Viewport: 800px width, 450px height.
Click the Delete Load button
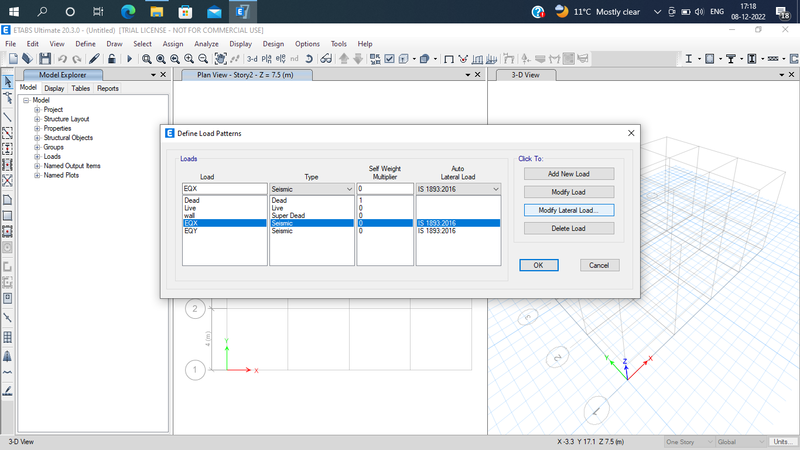click(569, 229)
